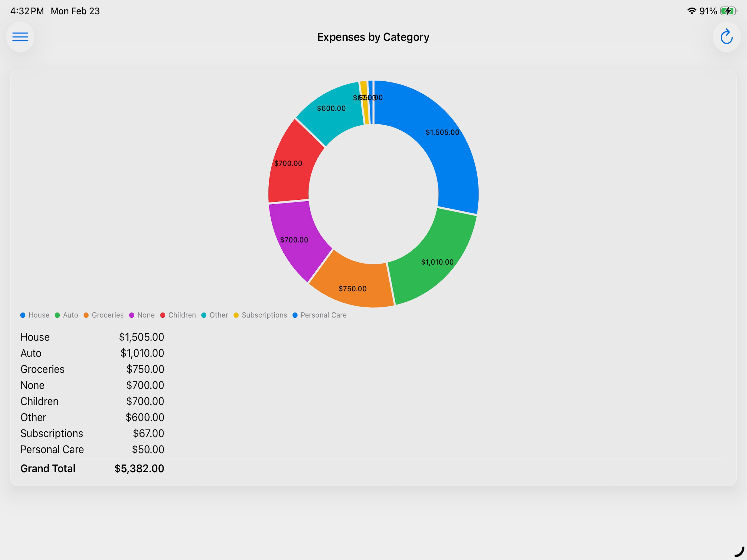This screenshot has width=747, height=560.
Task: Click the $67.00 amount in the table
Action: pyautogui.click(x=148, y=433)
